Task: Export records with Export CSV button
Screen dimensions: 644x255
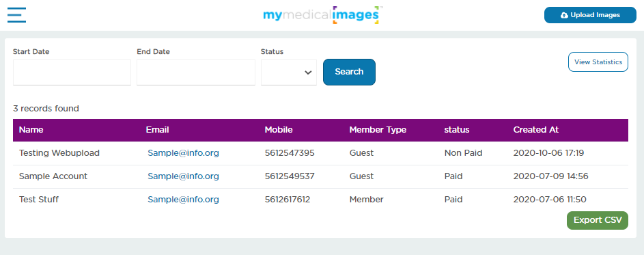Action: coord(598,220)
